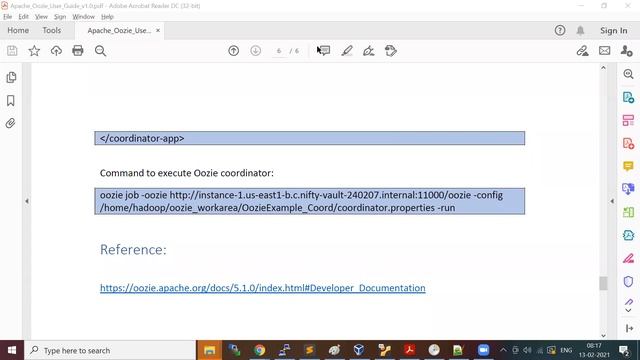Image resolution: width=640 pixels, height=360 pixels.
Task: Show hidden system tray icons chevron
Action: tap(503, 350)
